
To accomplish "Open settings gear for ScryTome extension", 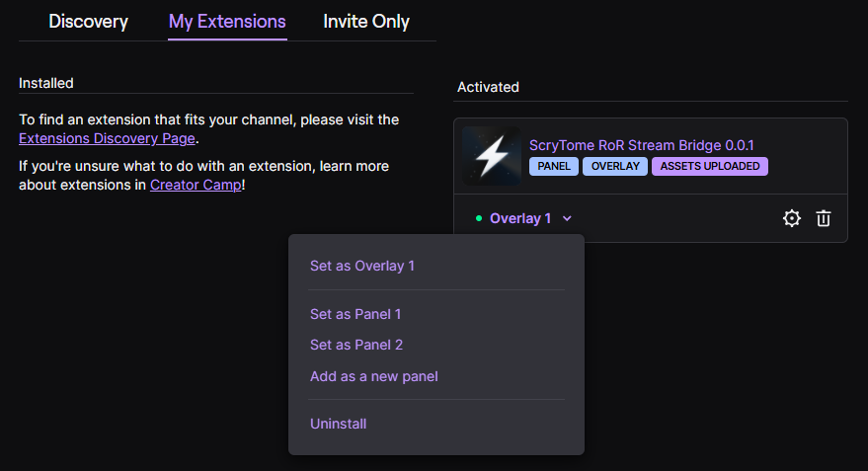I will 792,218.
